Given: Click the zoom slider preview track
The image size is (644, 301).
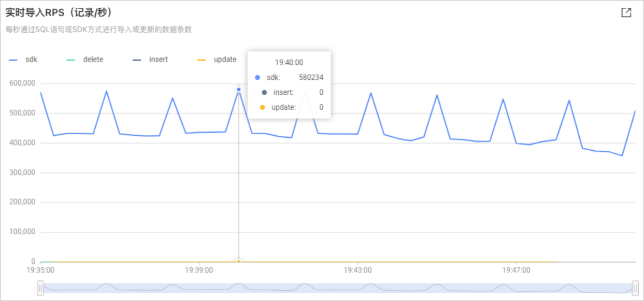Looking at the screenshot, I should click(x=338, y=288).
